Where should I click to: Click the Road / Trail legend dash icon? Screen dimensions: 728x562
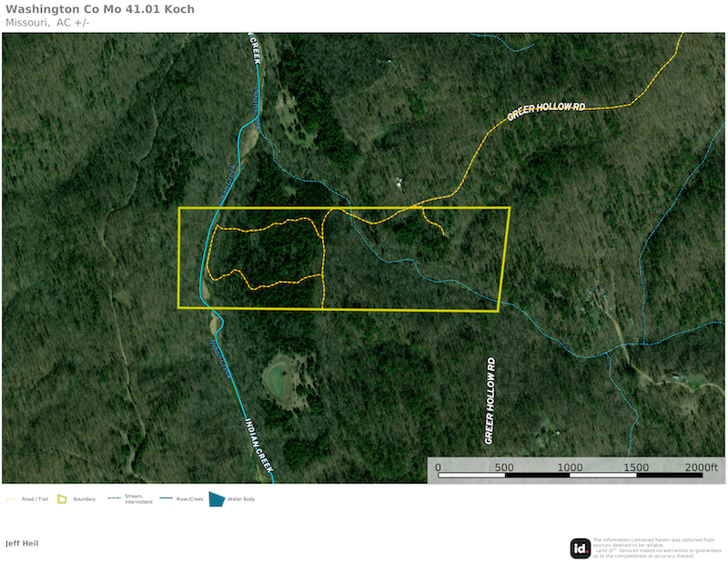pyautogui.click(x=11, y=499)
